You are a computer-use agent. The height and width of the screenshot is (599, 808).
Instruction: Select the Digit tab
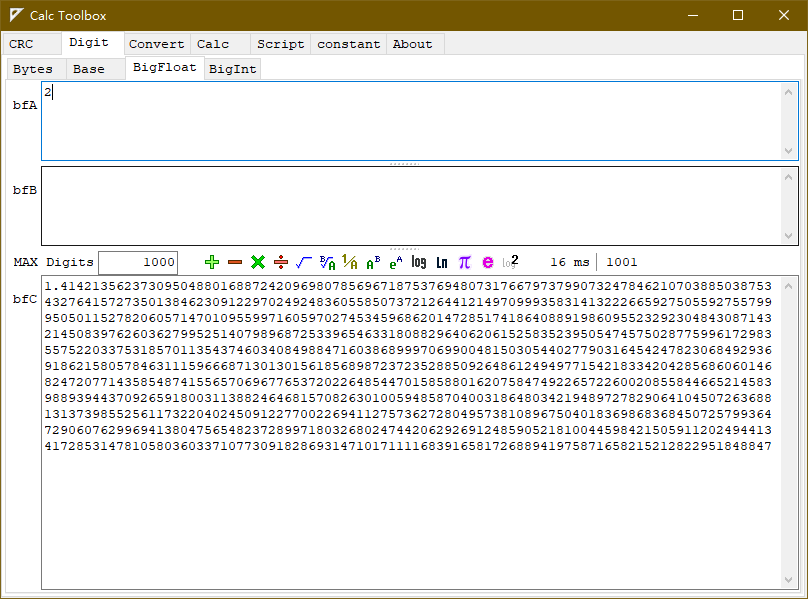(92, 43)
